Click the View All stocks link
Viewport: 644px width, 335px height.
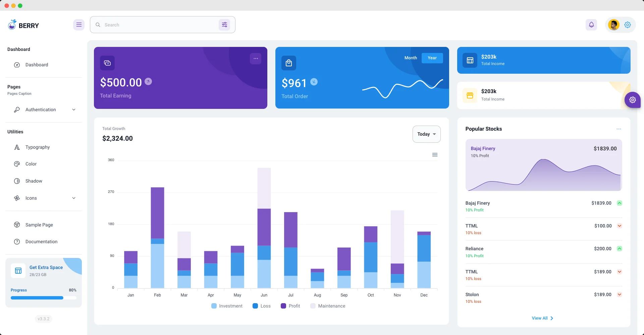coord(543,318)
